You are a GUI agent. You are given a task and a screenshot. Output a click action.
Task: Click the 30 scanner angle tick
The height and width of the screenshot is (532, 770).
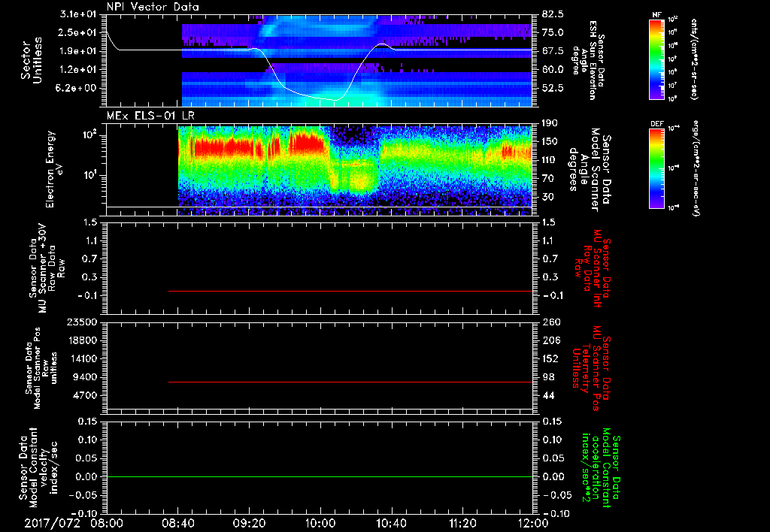[x=547, y=197]
